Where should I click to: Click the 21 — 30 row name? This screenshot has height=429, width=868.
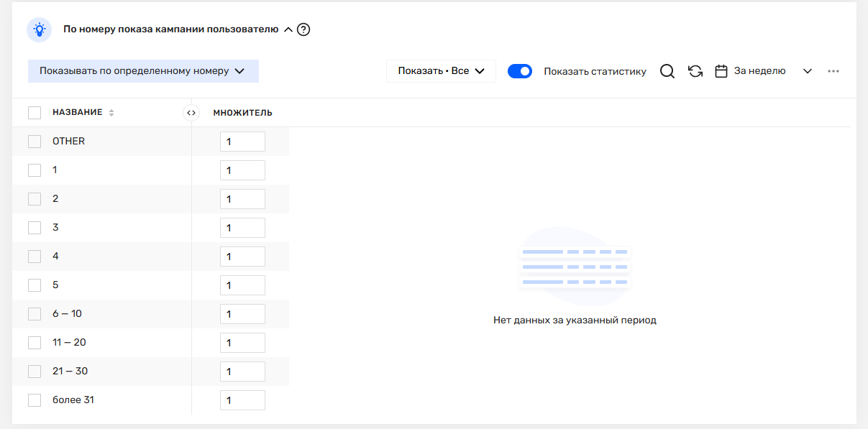pyautogui.click(x=70, y=372)
